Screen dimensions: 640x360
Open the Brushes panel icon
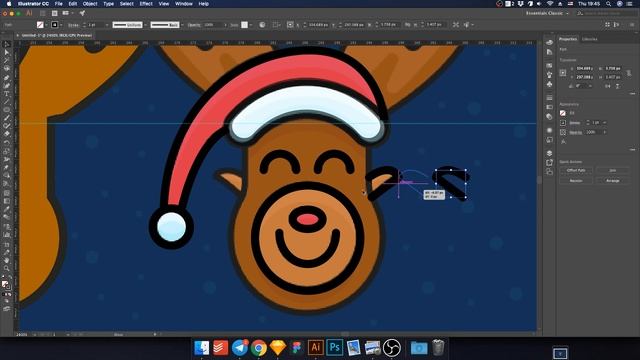pyautogui.click(x=549, y=74)
